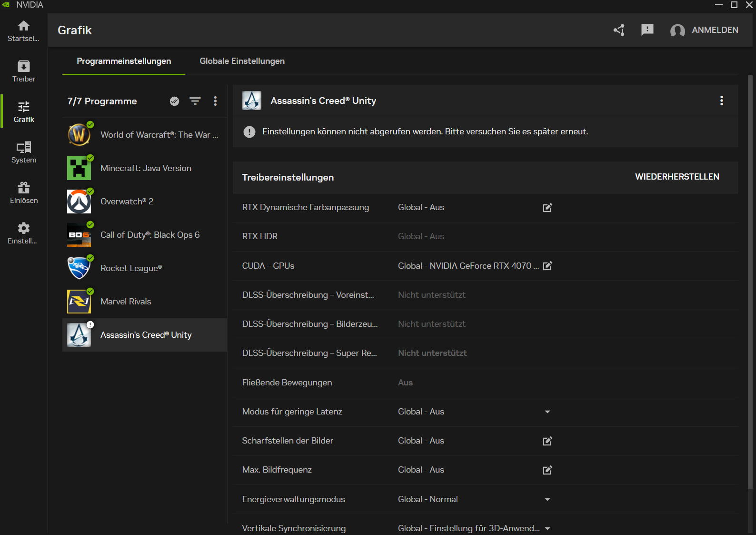Edit Max. Bildfrequenz setting
The image size is (756, 535).
547,470
